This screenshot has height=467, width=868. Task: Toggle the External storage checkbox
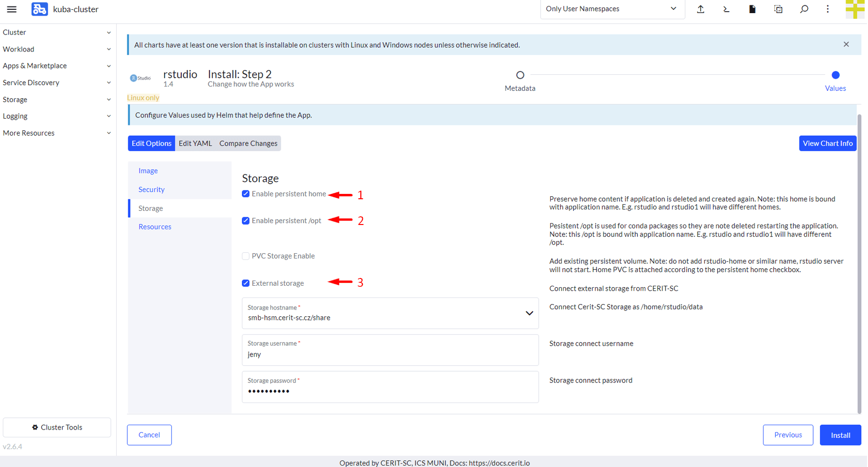246,283
